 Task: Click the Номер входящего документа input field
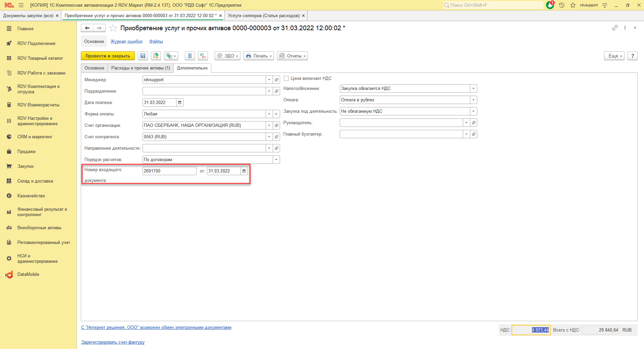click(169, 171)
